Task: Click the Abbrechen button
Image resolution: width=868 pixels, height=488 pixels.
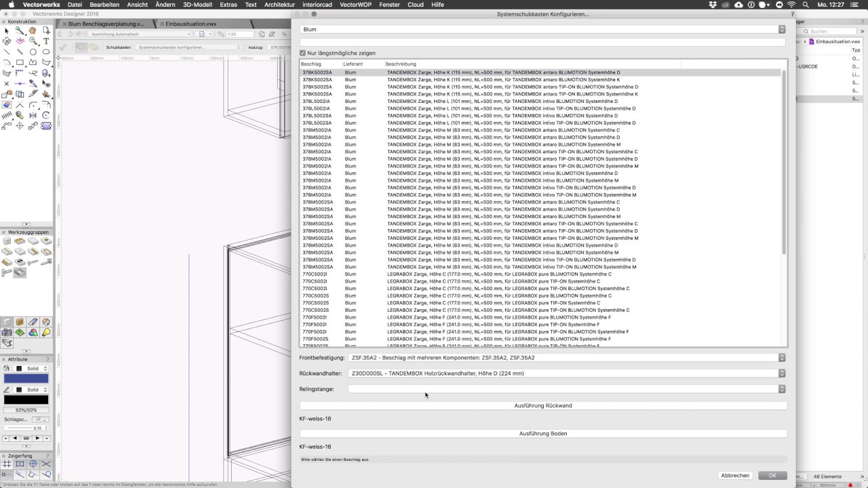Action: 735,476
